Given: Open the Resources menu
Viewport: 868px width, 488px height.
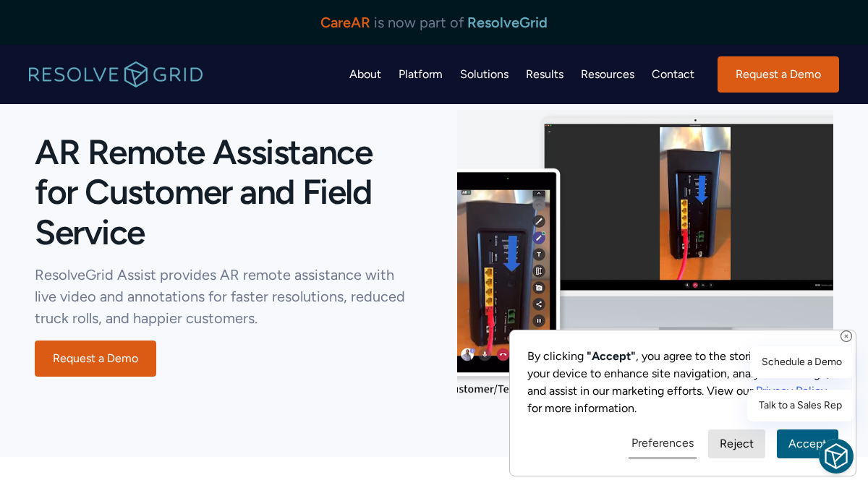Looking at the screenshot, I should [x=608, y=74].
